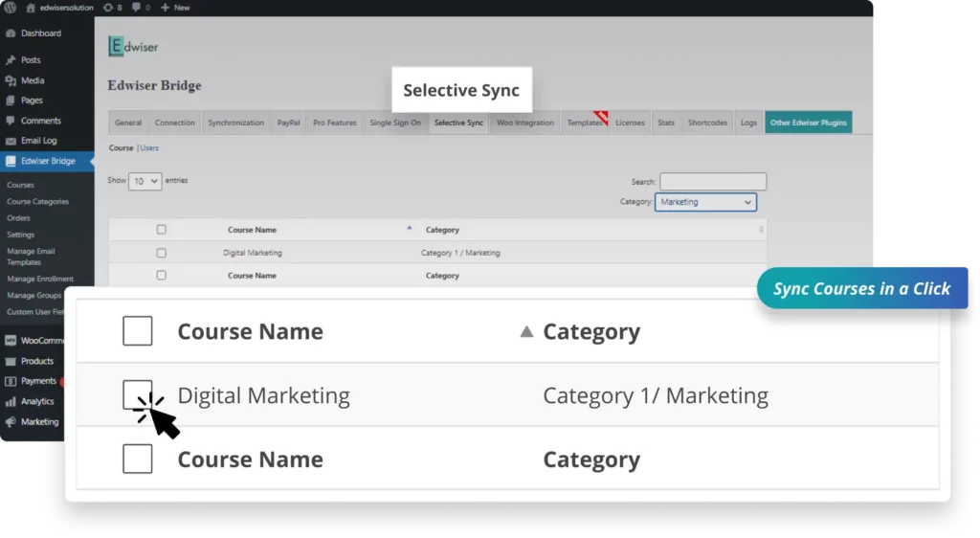Switch to the Connection tab
Image resolution: width=980 pixels, height=538 pixels.
pyautogui.click(x=175, y=123)
